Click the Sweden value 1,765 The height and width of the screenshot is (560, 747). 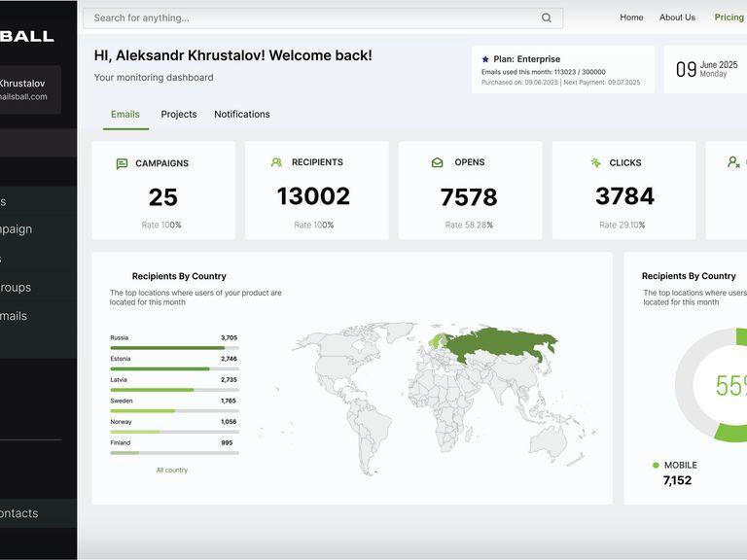coord(229,401)
